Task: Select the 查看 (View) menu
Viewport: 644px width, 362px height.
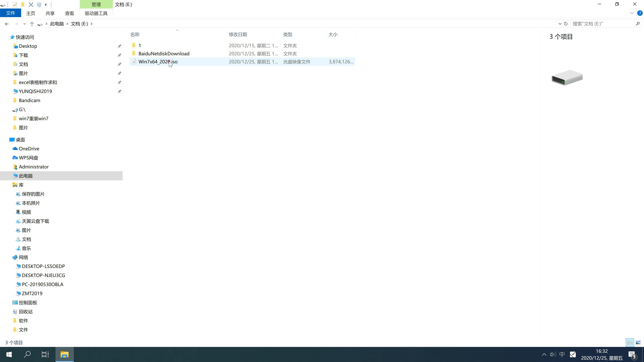Action: coord(69,13)
